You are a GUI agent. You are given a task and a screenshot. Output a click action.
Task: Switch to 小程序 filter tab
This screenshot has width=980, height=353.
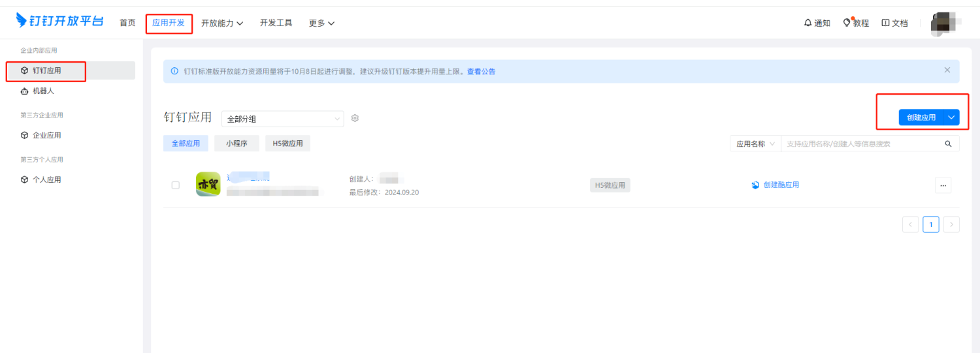pyautogui.click(x=237, y=144)
